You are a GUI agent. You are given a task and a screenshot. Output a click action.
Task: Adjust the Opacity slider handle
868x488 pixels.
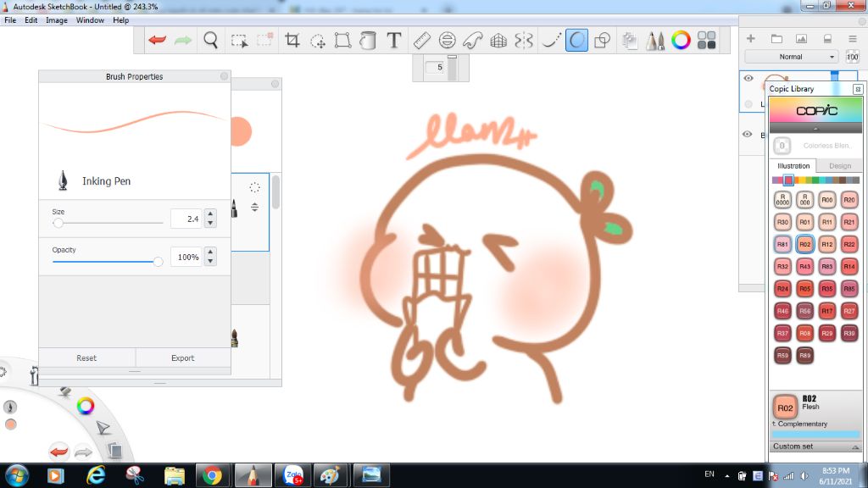coord(159,261)
